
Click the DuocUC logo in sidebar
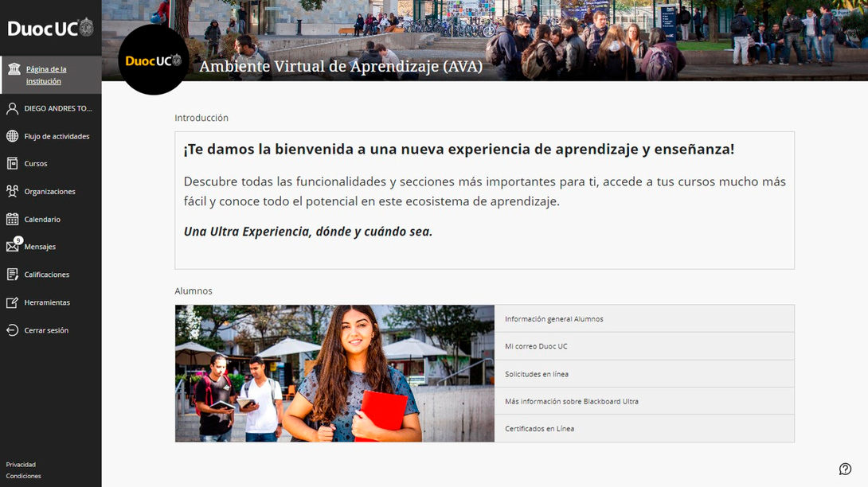click(x=50, y=28)
